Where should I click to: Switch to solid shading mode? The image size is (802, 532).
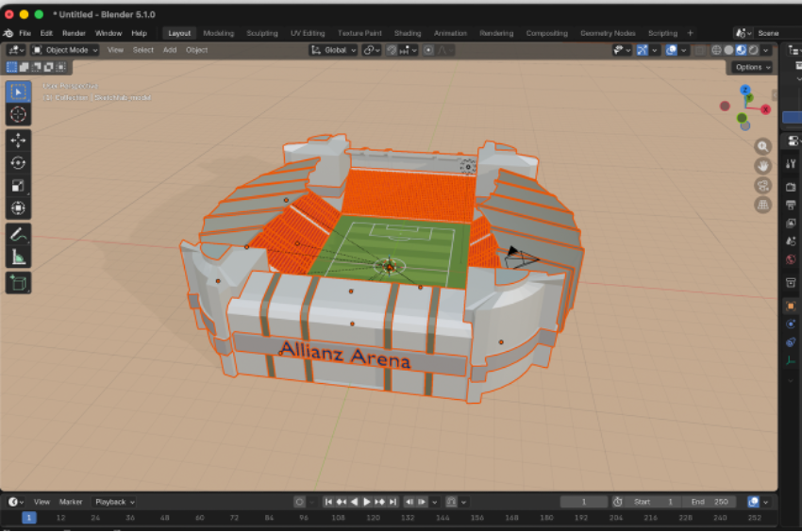728,50
